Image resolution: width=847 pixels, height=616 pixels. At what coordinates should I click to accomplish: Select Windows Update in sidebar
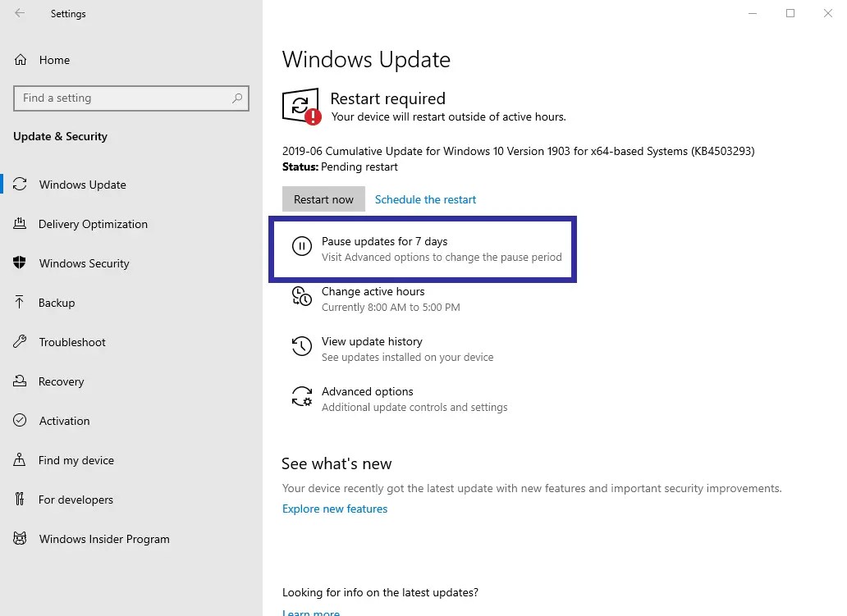click(83, 185)
